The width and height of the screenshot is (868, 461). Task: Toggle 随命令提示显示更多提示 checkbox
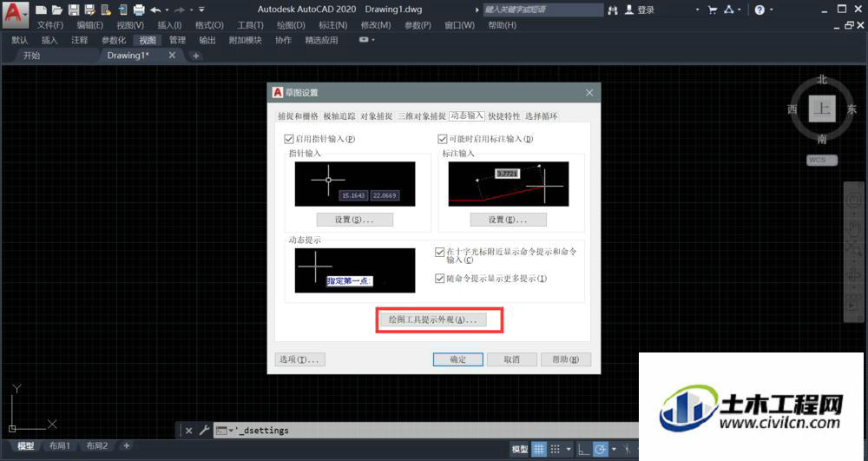click(439, 279)
